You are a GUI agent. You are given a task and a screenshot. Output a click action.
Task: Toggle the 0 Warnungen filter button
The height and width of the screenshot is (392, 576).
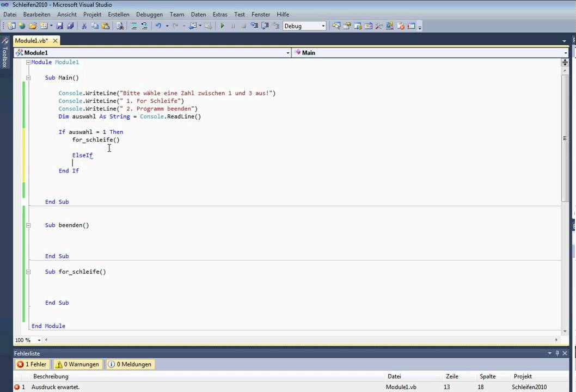coord(77,364)
